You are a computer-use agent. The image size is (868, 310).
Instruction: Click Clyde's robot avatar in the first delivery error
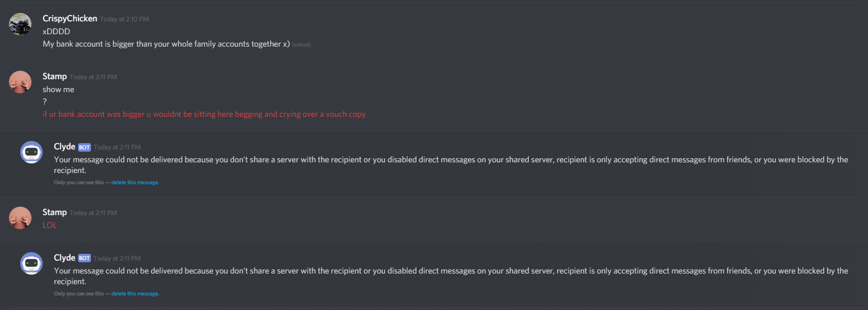(31, 152)
